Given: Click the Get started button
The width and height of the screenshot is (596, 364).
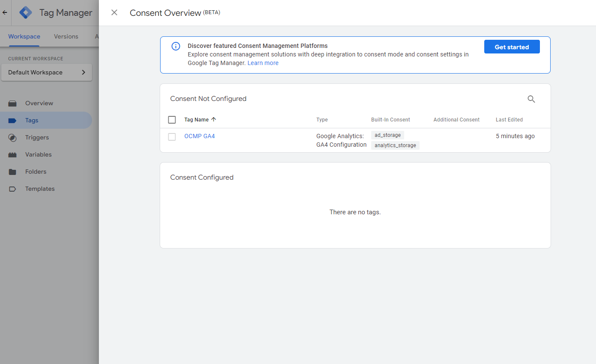Looking at the screenshot, I should pyautogui.click(x=512, y=47).
